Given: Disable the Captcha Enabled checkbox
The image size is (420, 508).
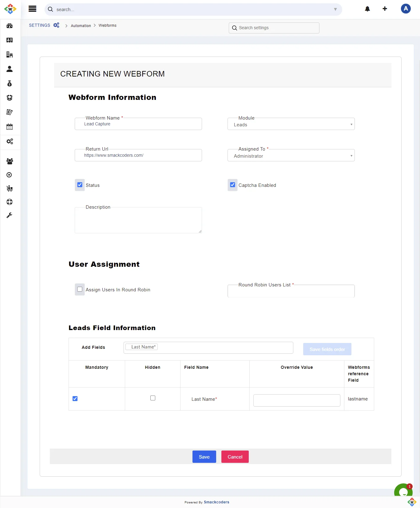Looking at the screenshot, I should [232, 185].
